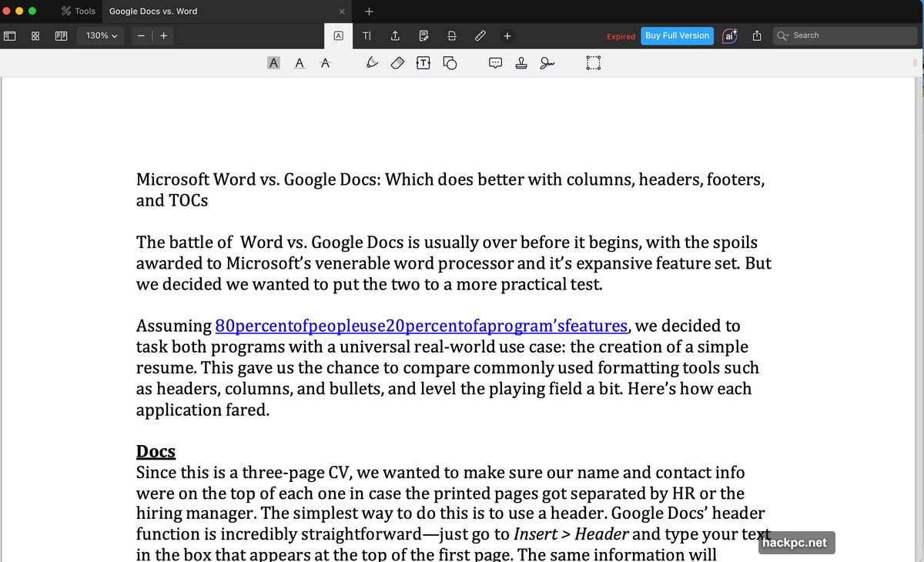The image size is (924, 562).
Task: Select the Stamp tool
Action: point(521,62)
